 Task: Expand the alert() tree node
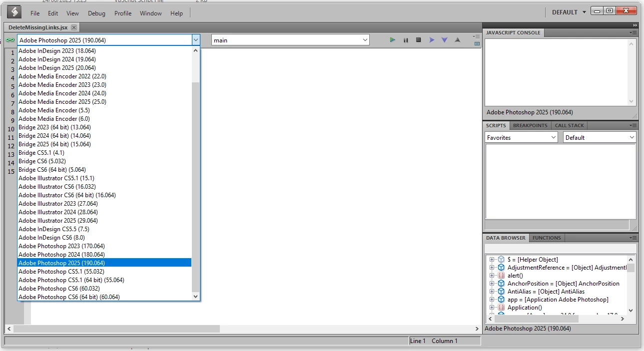(x=492, y=276)
